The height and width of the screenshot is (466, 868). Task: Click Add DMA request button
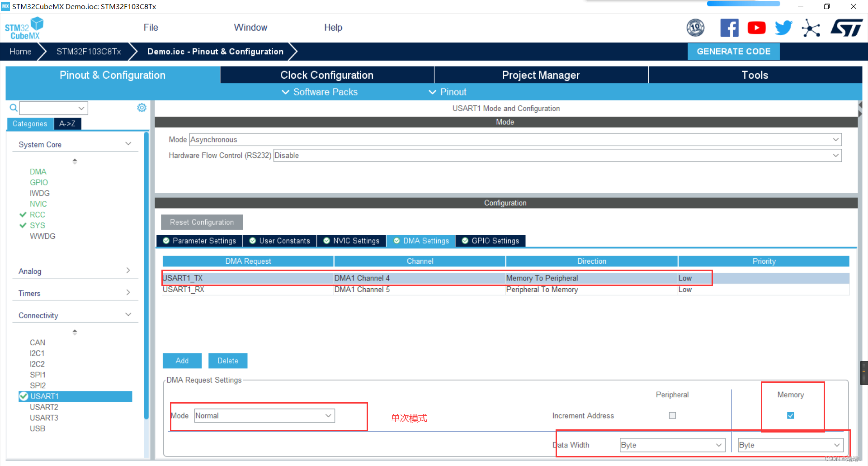pos(182,361)
